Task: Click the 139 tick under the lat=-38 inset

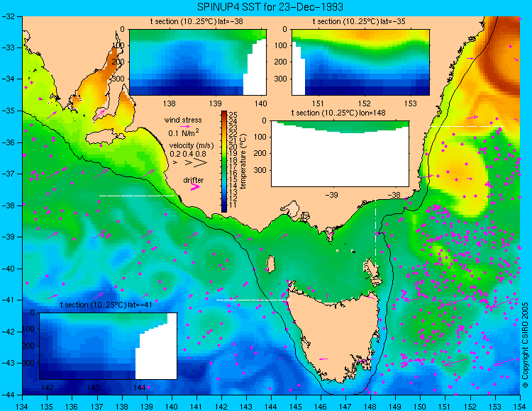Action: click(x=215, y=103)
